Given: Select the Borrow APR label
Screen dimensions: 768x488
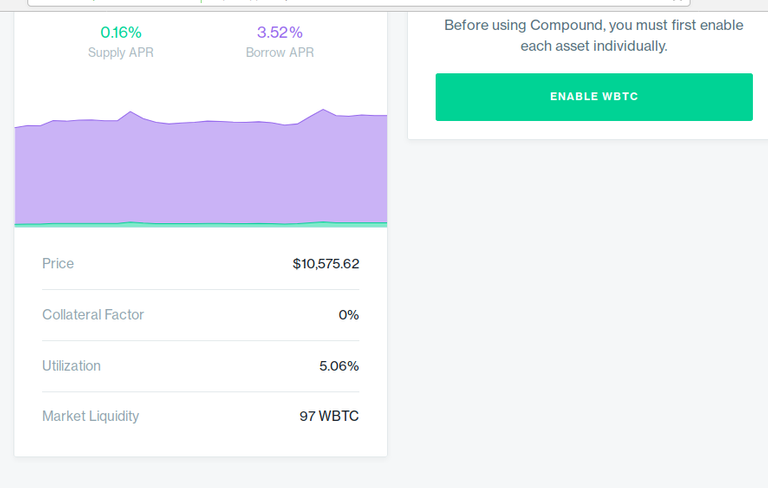Looking at the screenshot, I should [280, 52].
